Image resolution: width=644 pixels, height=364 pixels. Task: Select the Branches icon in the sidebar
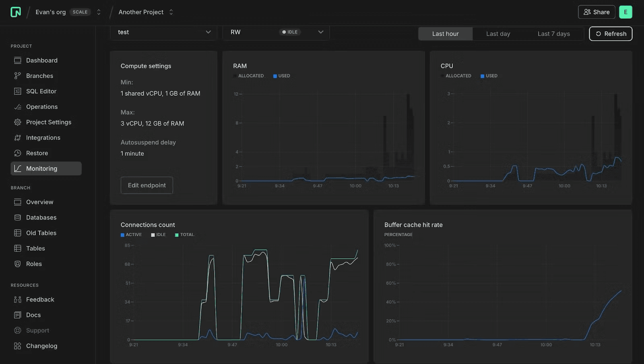pos(18,76)
